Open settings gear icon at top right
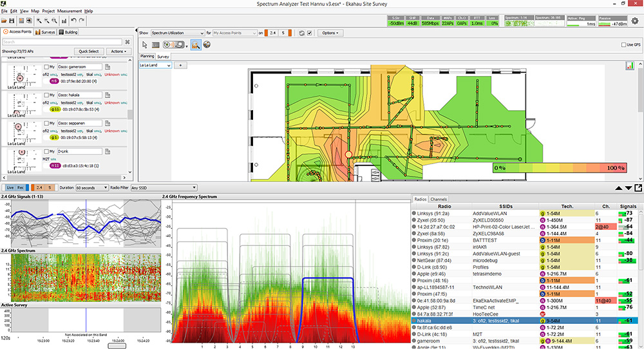644x349 pixels. 635,21
